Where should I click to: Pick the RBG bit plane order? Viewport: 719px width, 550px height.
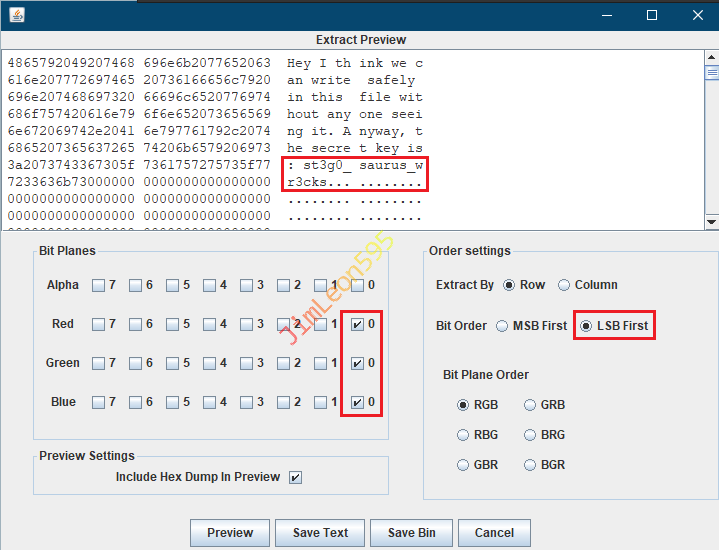tap(463, 435)
